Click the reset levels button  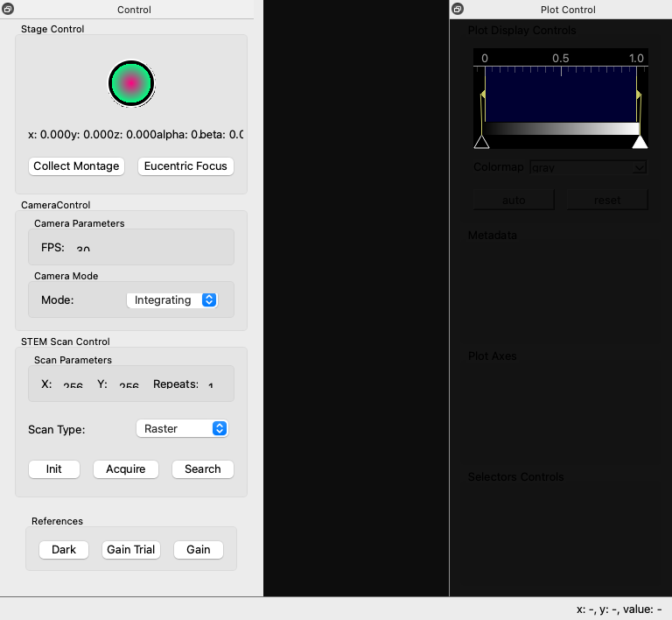point(607,200)
